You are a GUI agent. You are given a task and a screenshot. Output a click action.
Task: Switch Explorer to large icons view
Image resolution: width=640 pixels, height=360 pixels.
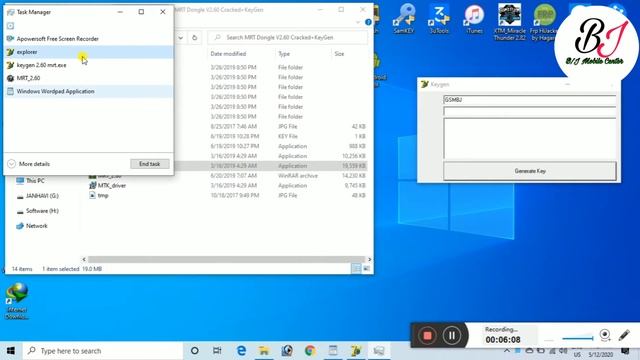pos(366,268)
